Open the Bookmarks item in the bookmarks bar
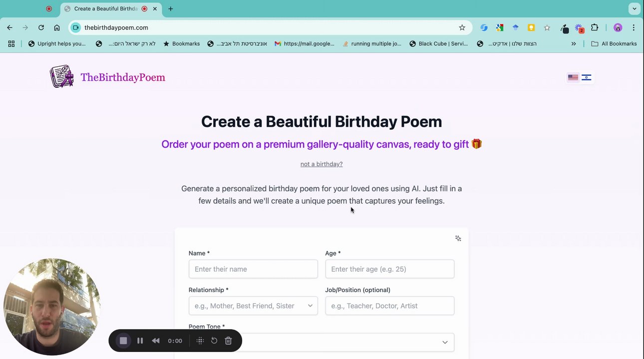Image resolution: width=644 pixels, height=359 pixels. coord(182,44)
